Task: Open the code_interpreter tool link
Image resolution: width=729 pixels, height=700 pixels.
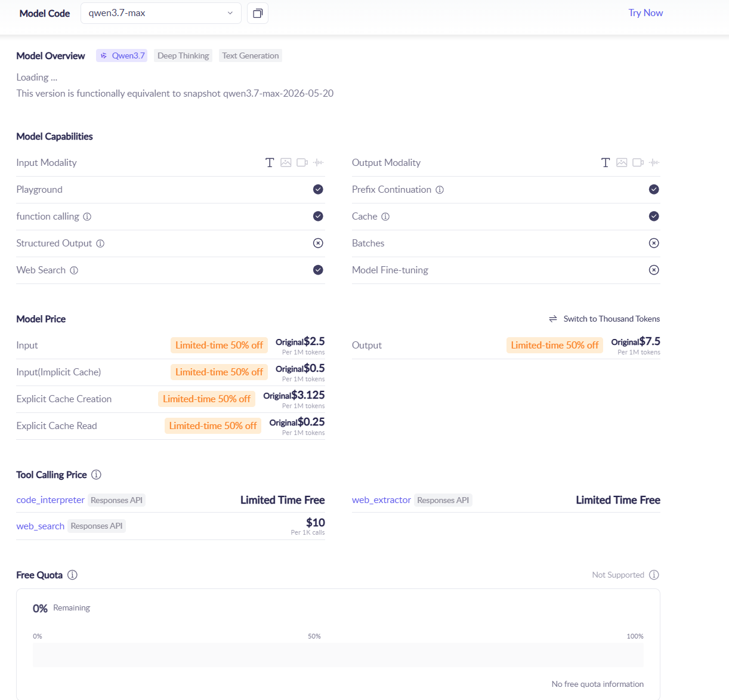Action: pos(50,499)
